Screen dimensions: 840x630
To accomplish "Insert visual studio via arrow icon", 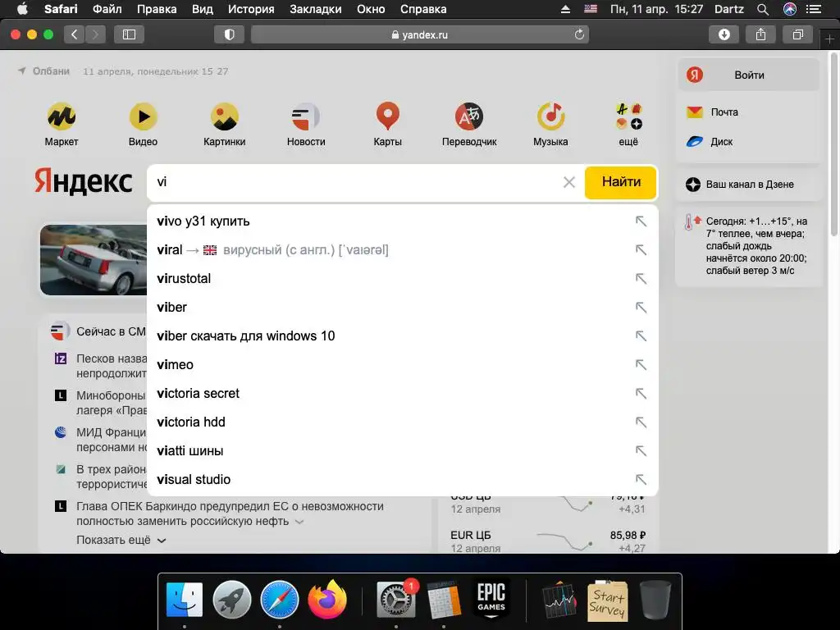I will click(x=641, y=479).
